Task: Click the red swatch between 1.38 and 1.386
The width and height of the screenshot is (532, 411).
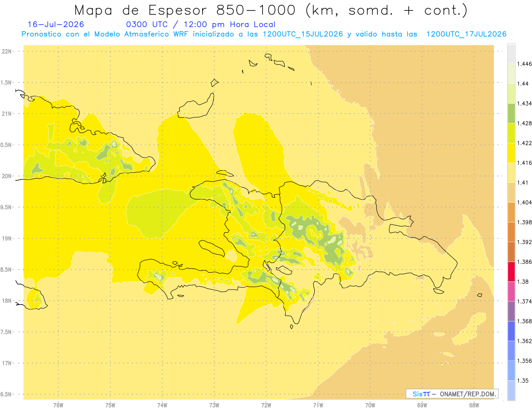Action: (x=511, y=271)
